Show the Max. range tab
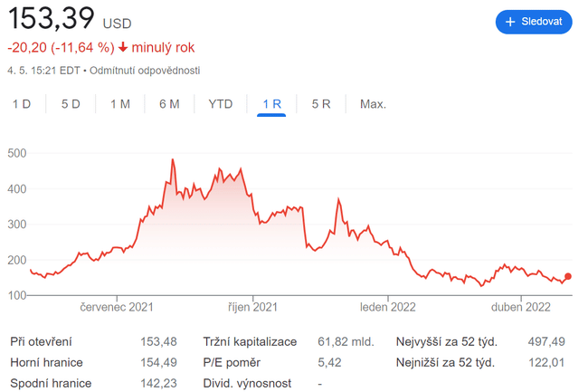 373,104
